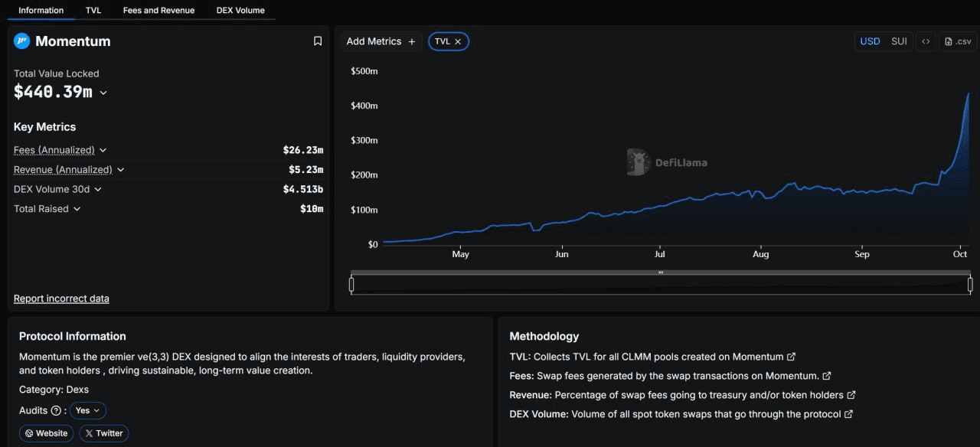Viewport: 980px width, 447px height.
Task: Open external link icon beside Revenue methodology
Action: click(851, 395)
